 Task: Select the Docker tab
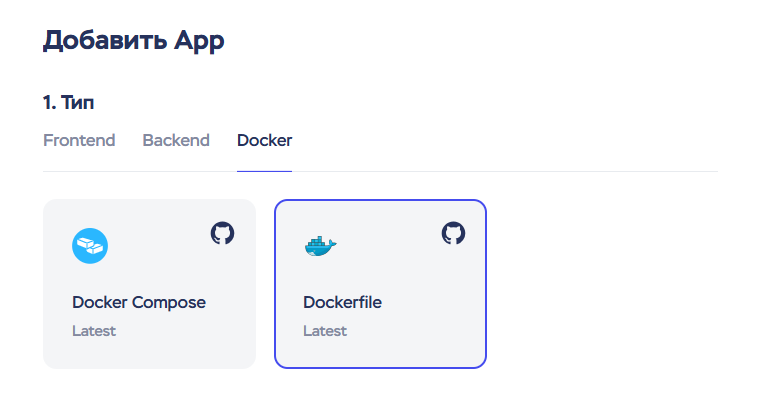(264, 140)
